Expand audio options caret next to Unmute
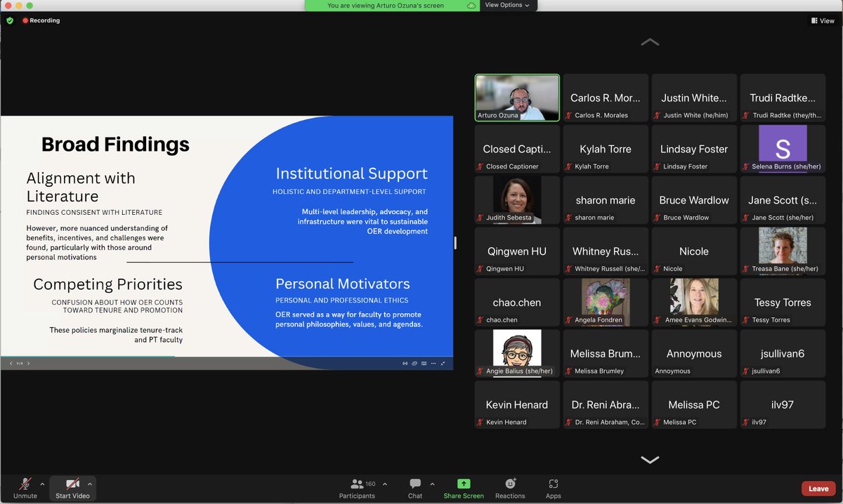Screen dimensions: 843x504 [42, 484]
